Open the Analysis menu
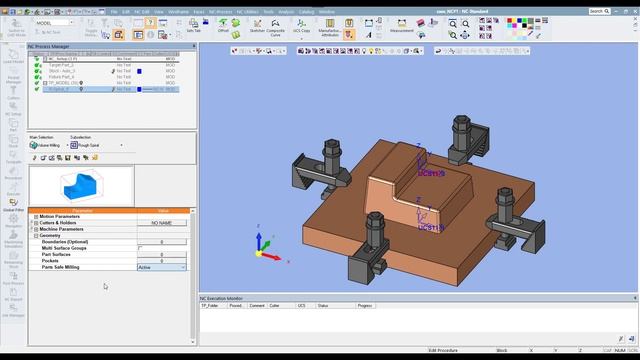The height and width of the screenshot is (360, 640). pyautogui.click(x=286, y=12)
